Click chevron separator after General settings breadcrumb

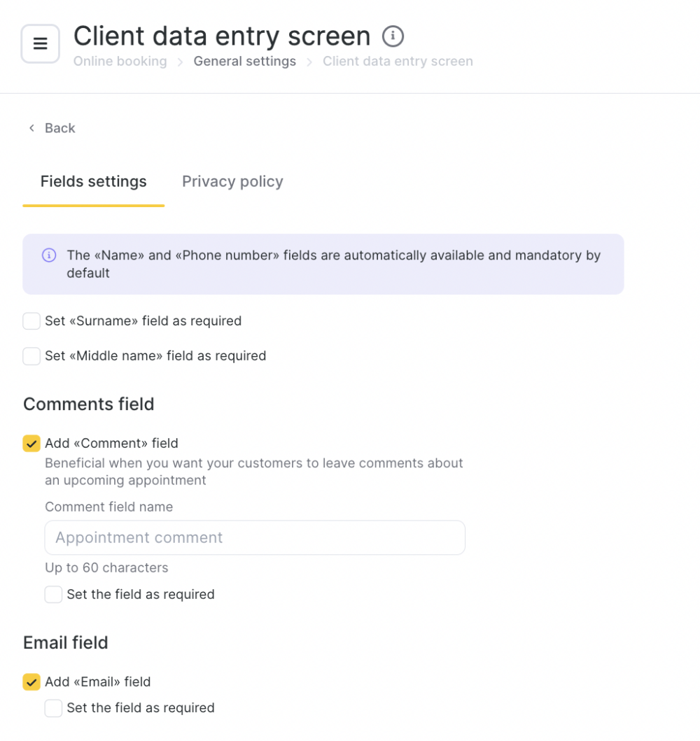(x=309, y=62)
